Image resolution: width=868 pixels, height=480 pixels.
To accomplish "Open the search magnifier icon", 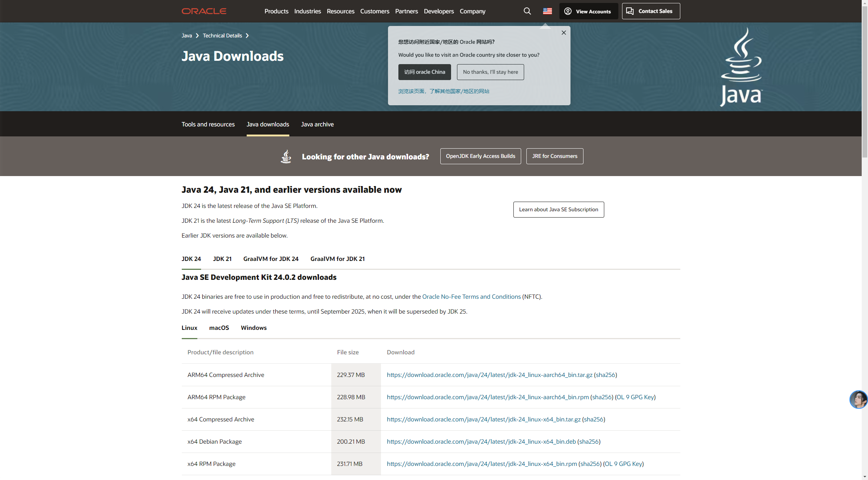I will [527, 11].
